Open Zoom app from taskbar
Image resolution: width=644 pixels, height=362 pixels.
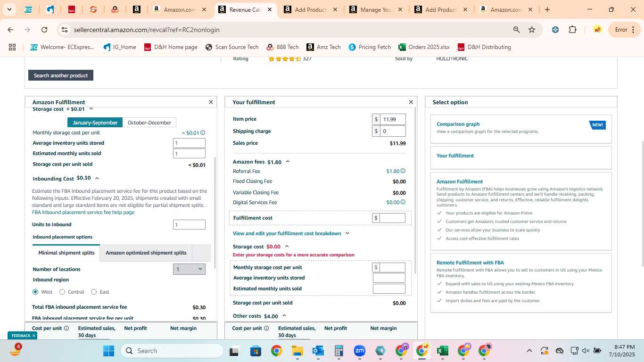click(360, 351)
